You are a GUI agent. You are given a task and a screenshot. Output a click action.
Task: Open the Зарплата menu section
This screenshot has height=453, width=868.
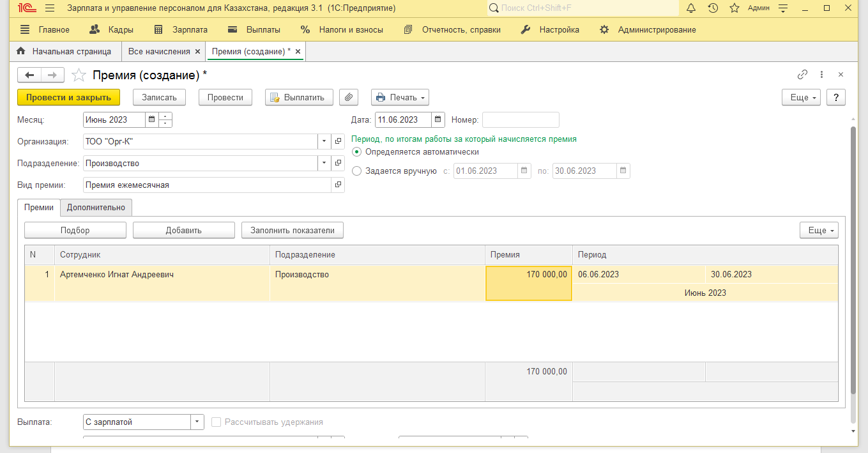coord(181,29)
